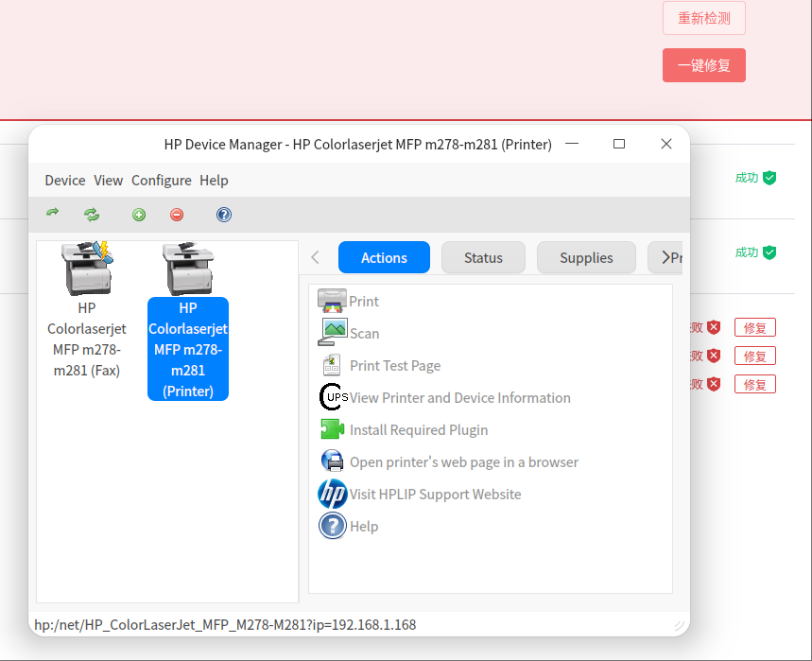Switch to the Status tab

[x=483, y=257]
